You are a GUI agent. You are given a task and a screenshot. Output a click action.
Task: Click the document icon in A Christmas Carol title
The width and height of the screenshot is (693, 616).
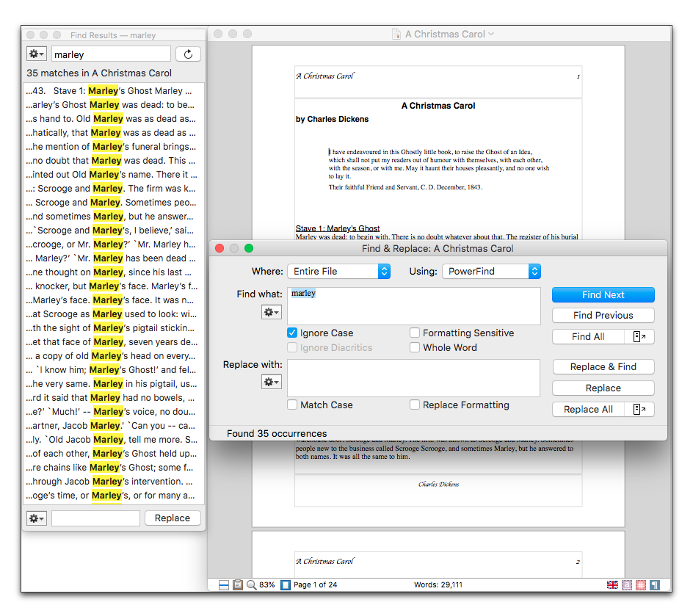coord(396,34)
